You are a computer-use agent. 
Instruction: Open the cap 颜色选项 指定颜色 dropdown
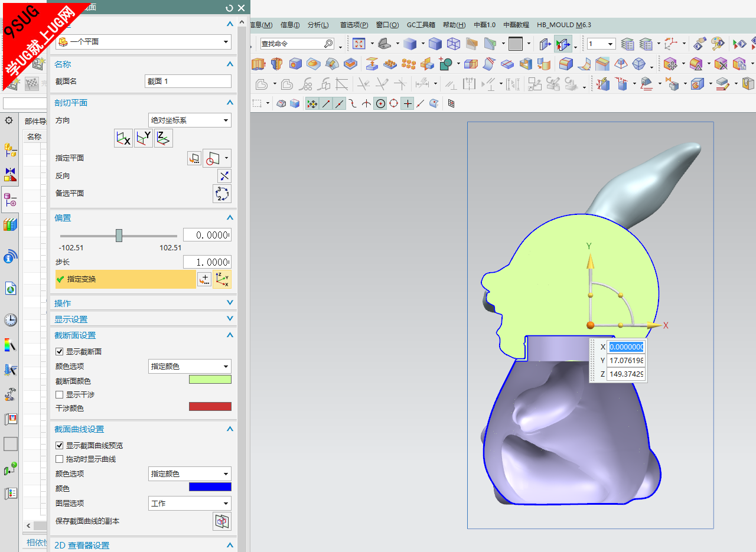[190, 367]
